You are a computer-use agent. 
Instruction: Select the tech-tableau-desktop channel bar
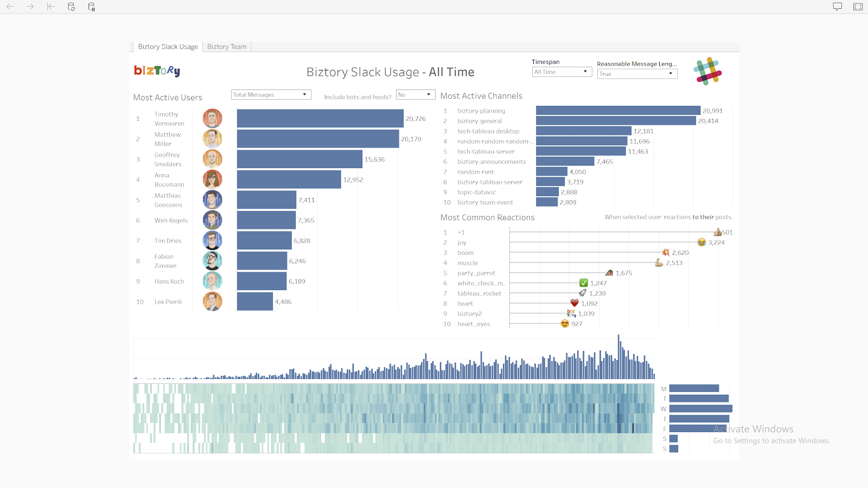pyautogui.click(x=584, y=131)
